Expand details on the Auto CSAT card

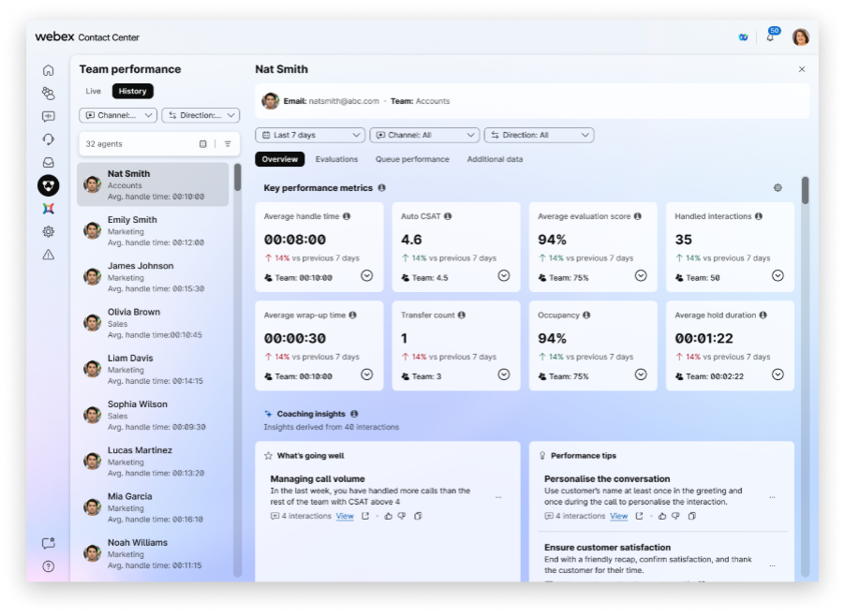click(504, 275)
